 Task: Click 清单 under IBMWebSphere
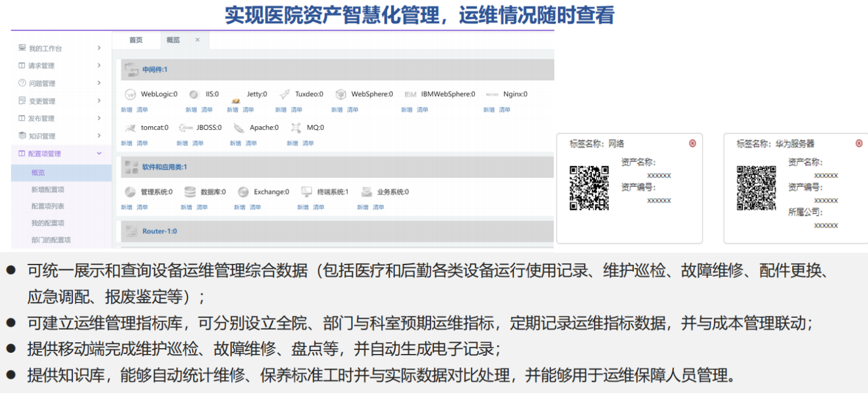coord(422,110)
